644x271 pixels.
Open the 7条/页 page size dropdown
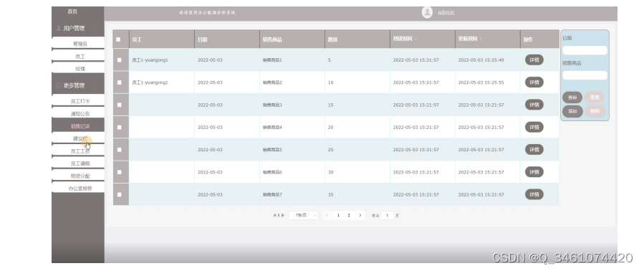(x=304, y=215)
